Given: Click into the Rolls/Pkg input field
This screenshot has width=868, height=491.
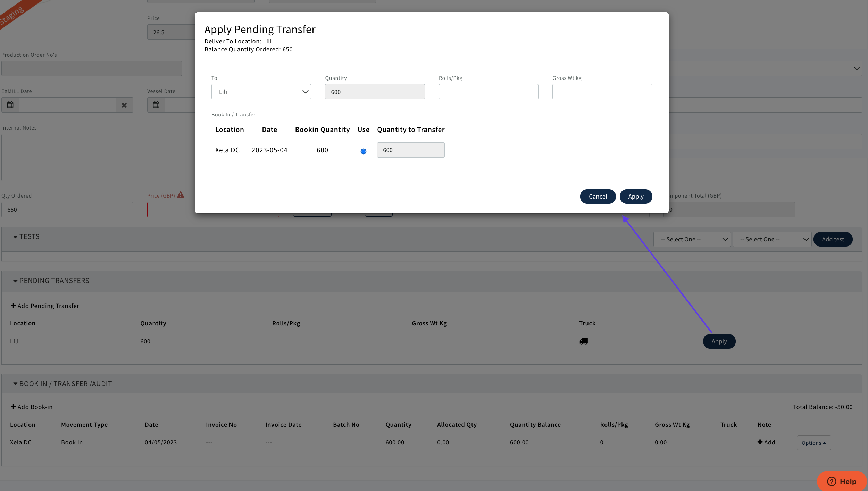Looking at the screenshot, I should (488, 92).
